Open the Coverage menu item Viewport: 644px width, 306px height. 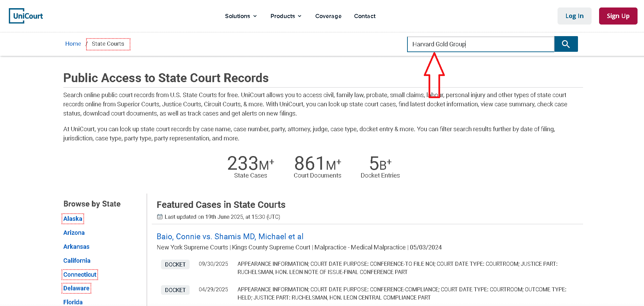point(328,16)
